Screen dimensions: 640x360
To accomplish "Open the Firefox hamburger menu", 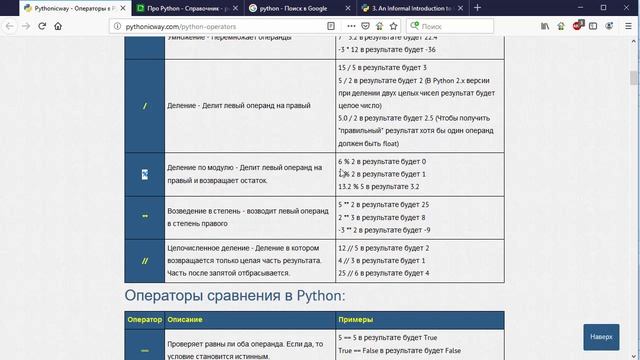I will (x=629, y=26).
